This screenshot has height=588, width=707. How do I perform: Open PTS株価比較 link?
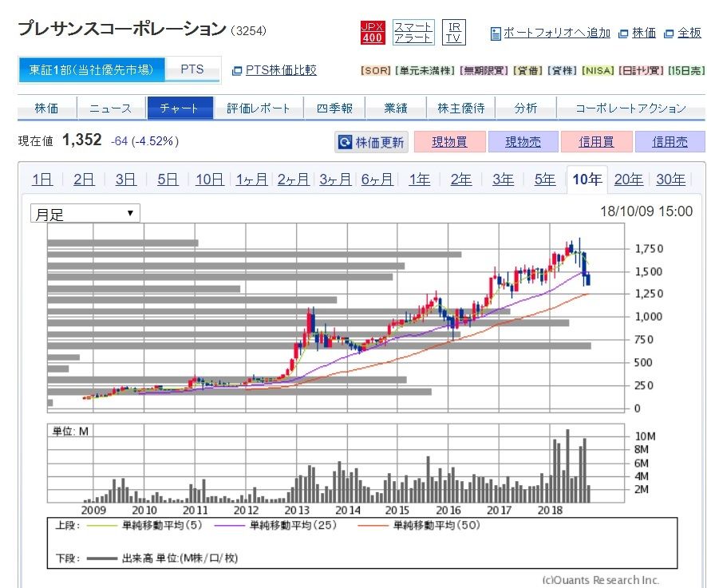(x=281, y=70)
